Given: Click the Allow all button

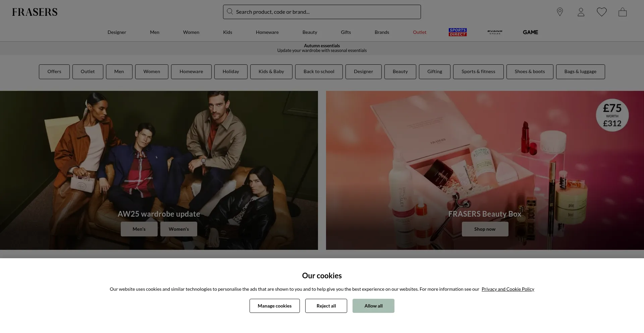Looking at the screenshot, I should click(x=373, y=306).
